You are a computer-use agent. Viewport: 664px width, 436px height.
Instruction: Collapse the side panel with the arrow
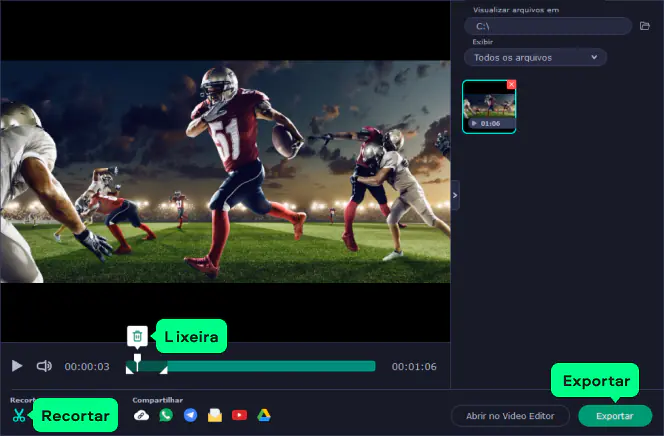pos(455,195)
